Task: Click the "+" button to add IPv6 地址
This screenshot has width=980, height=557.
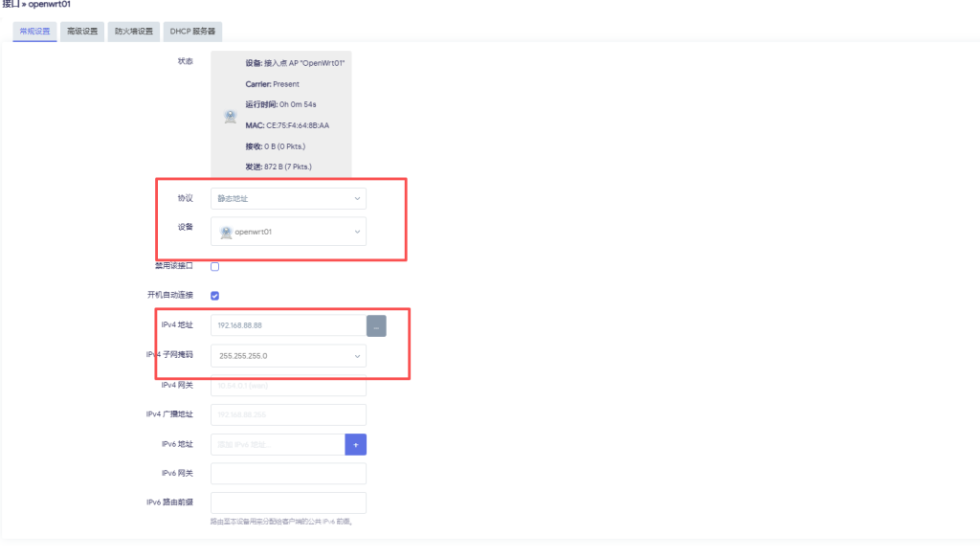Action: pyautogui.click(x=356, y=444)
